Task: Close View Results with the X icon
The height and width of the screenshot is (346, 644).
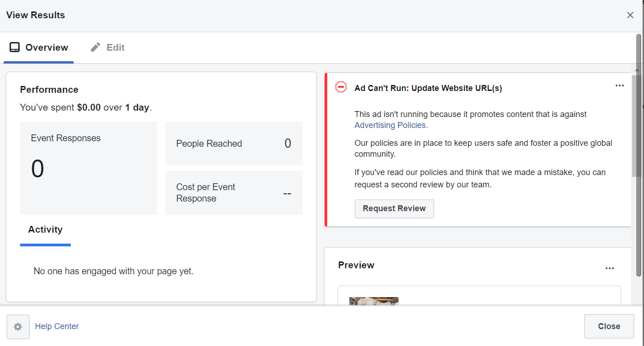Action: [630, 15]
